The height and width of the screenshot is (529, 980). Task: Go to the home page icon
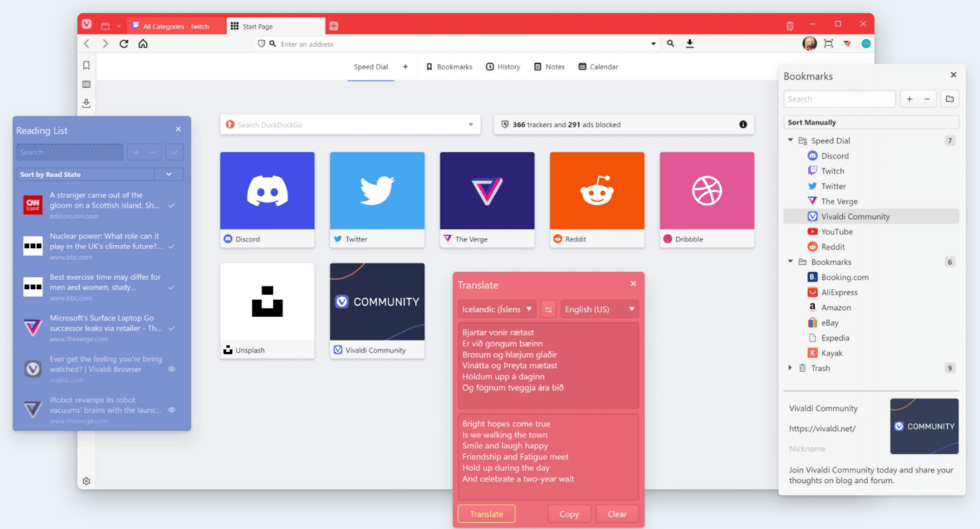[143, 43]
